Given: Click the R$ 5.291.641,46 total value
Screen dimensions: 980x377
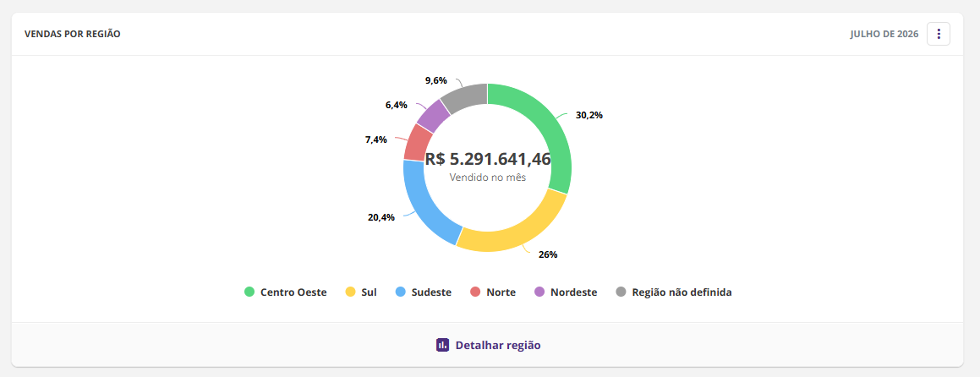Looking at the screenshot, I should click(488, 159).
